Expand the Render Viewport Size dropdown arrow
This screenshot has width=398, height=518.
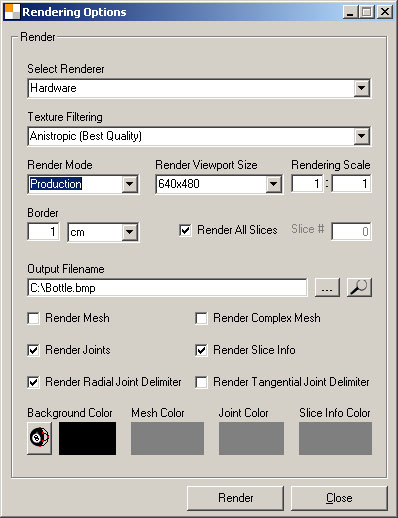[273, 184]
